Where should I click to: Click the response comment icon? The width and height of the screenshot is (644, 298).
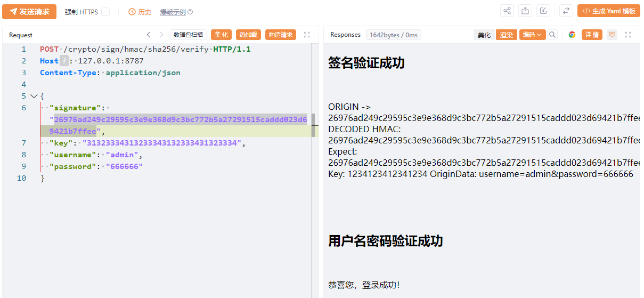[612, 35]
